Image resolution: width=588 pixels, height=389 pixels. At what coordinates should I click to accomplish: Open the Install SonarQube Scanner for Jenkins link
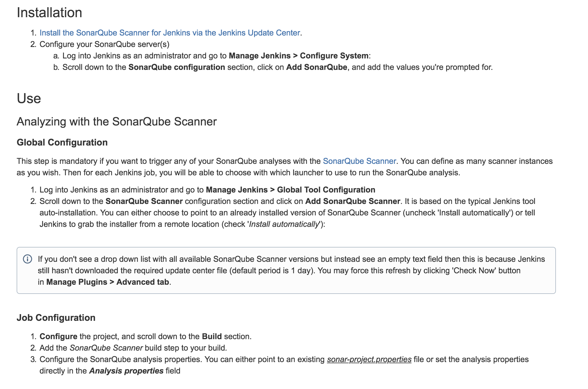click(170, 33)
